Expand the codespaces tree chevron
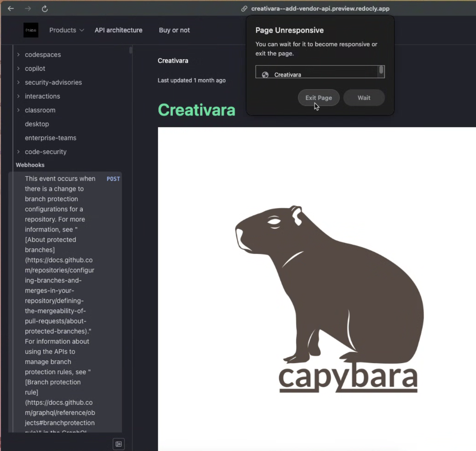Viewport: 476px width, 451px height. [18, 55]
